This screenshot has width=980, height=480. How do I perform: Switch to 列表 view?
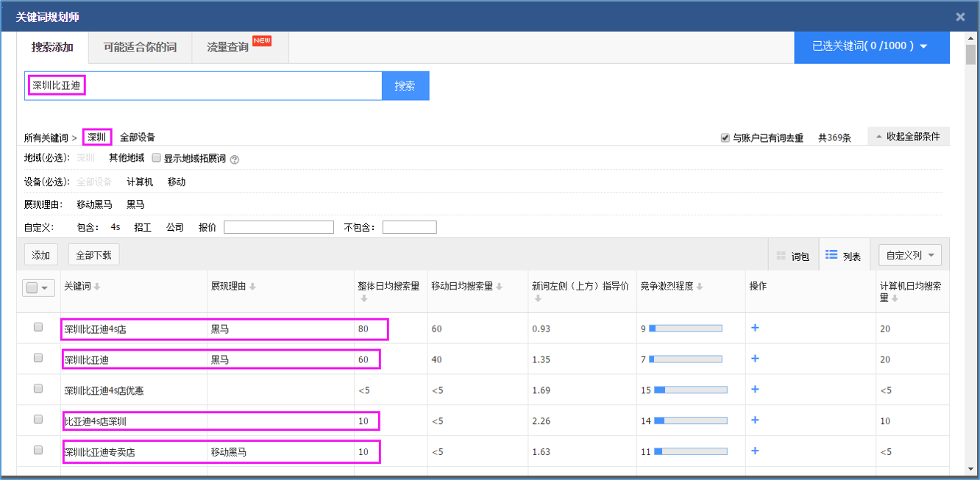(x=844, y=255)
